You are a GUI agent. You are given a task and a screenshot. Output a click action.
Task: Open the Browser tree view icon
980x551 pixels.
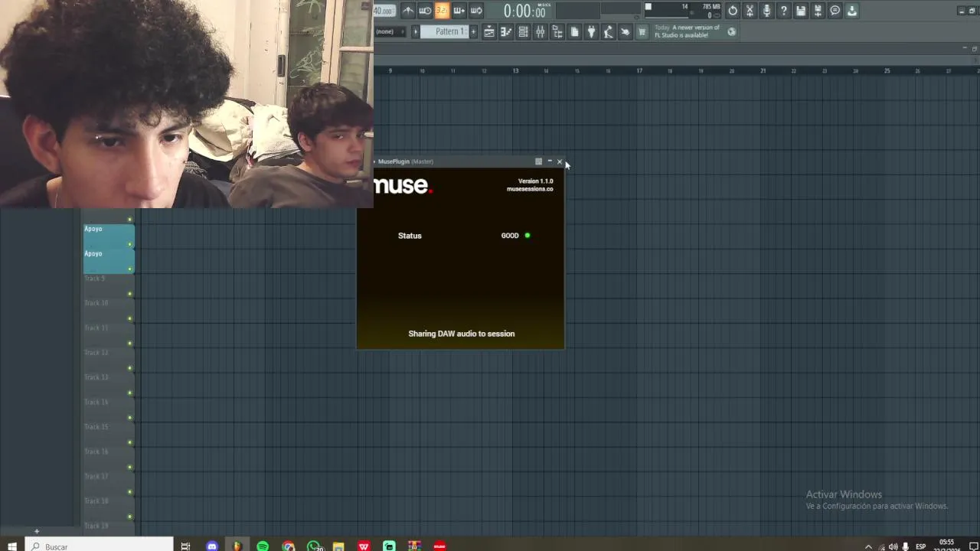557,31
